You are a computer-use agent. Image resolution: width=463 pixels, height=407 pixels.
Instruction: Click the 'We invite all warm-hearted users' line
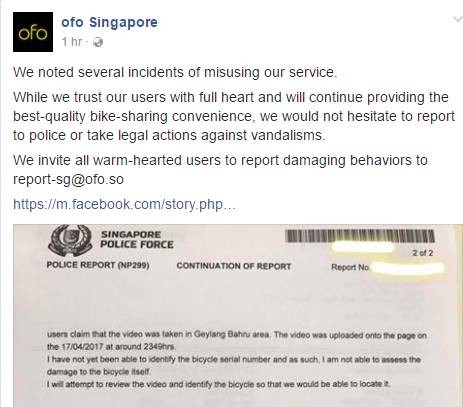click(220, 160)
